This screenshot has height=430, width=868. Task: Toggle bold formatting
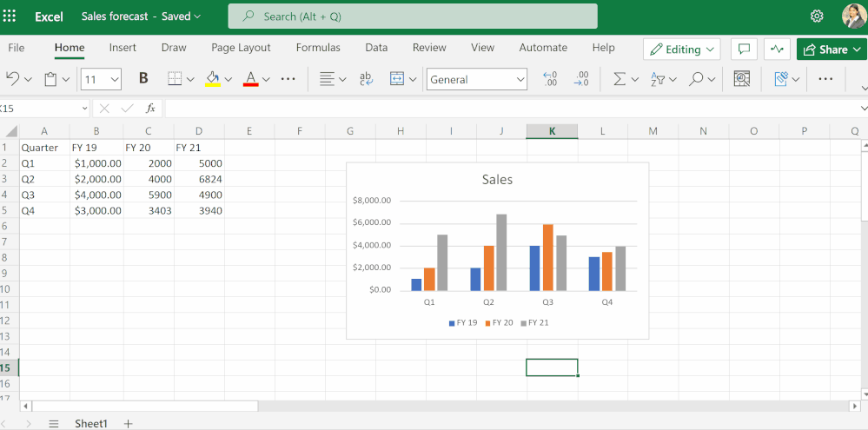[x=143, y=78]
